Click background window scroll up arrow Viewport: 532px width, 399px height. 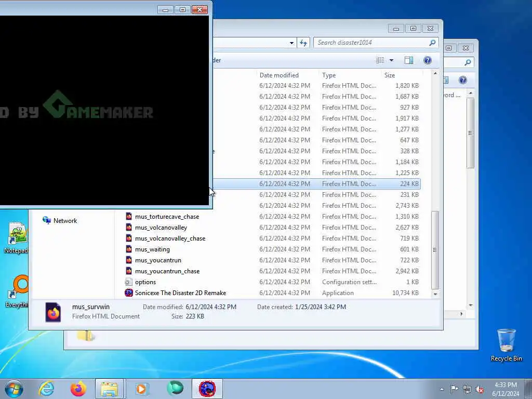[x=471, y=93]
